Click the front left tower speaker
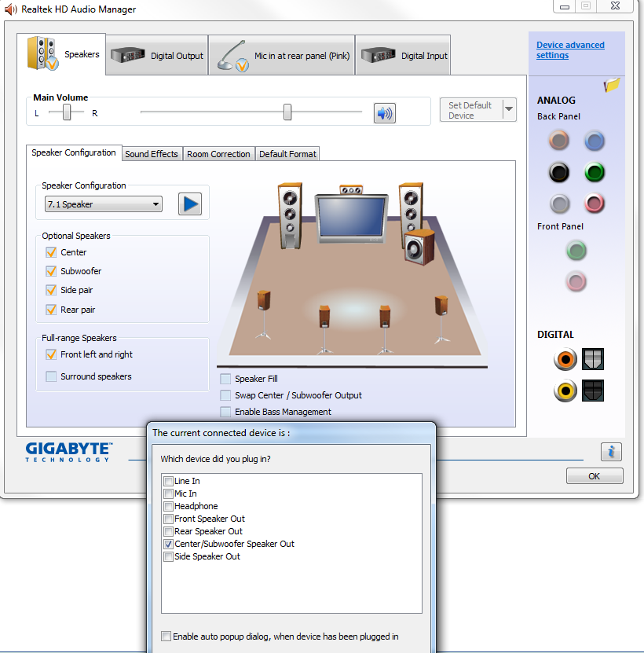Screen dimensions: 644x653 click(290, 215)
